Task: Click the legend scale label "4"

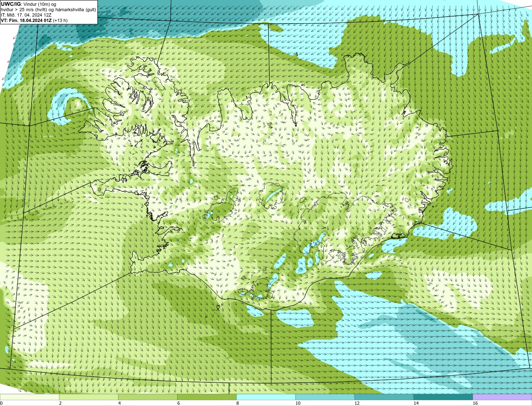Action: [x=119, y=403]
